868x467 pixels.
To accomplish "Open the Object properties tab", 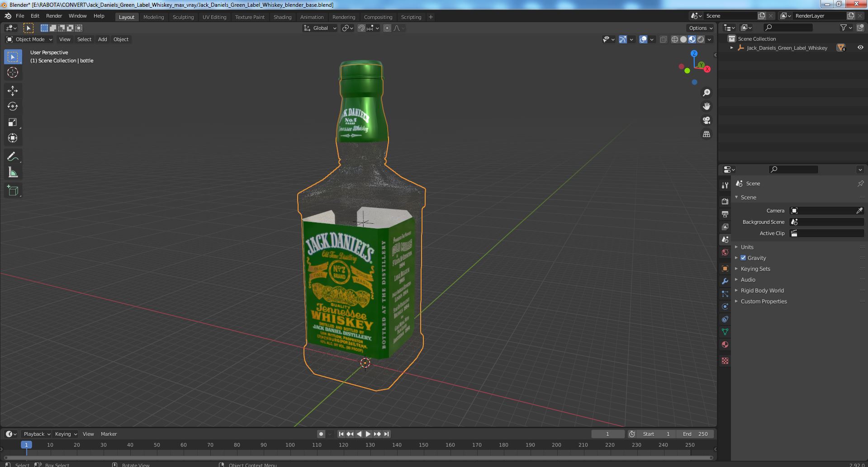I will coord(725,268).
